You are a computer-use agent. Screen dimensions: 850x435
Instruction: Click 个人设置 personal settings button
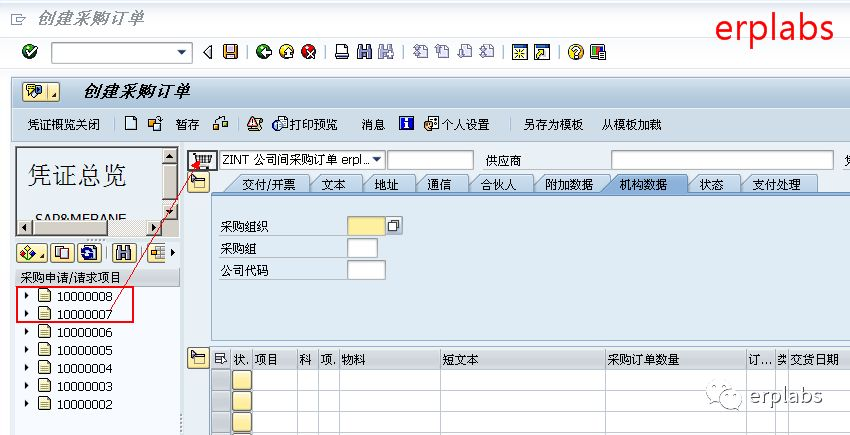click(x=457, y=124)
